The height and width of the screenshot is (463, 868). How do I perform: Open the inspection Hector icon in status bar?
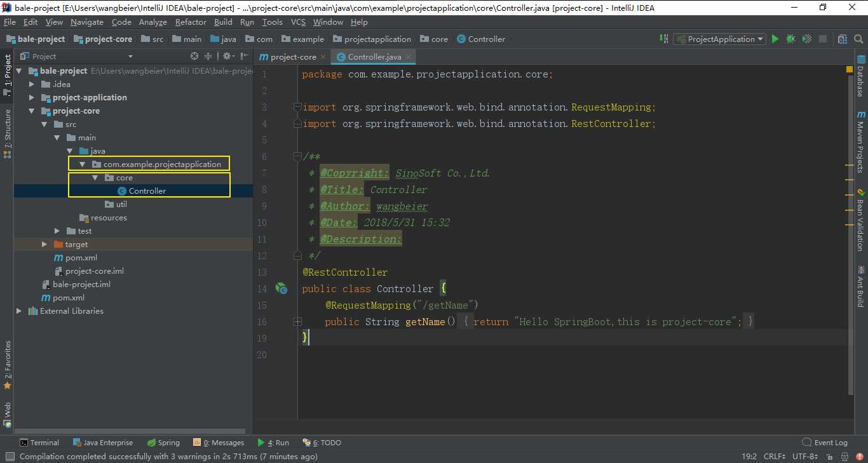(845, 456)
